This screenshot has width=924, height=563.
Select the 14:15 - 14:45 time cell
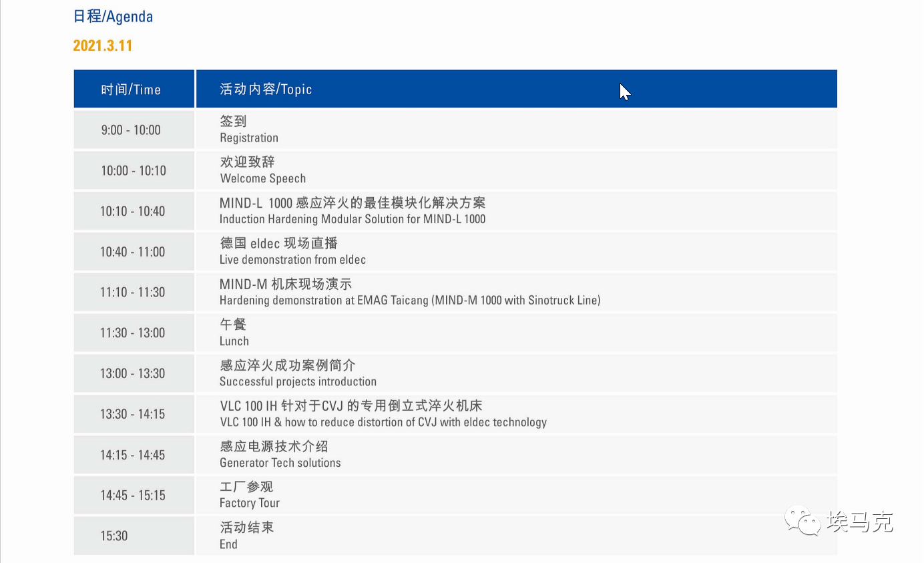tap(134, 455)
